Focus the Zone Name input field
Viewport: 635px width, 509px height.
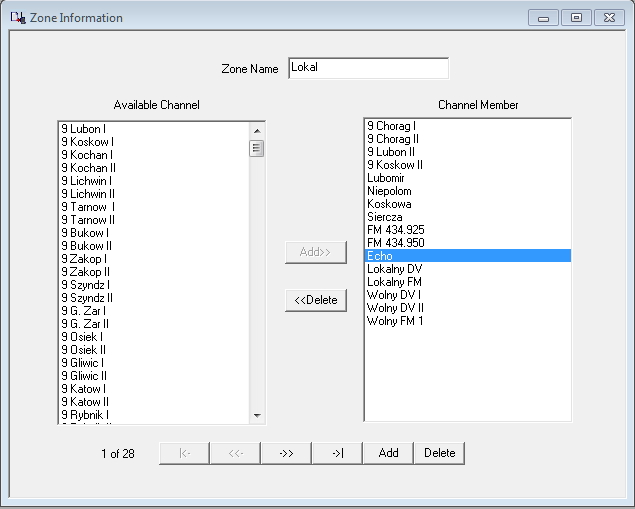pos(368,68)
